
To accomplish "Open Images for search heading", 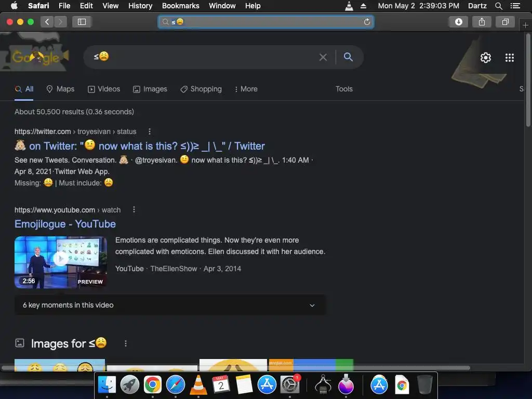I will click(x=69, y=343).
